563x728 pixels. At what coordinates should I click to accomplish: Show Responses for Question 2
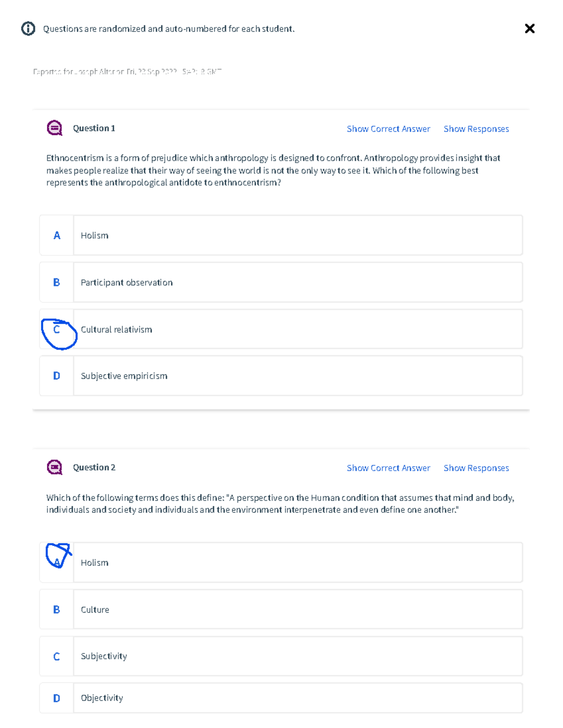coord(476,468)
